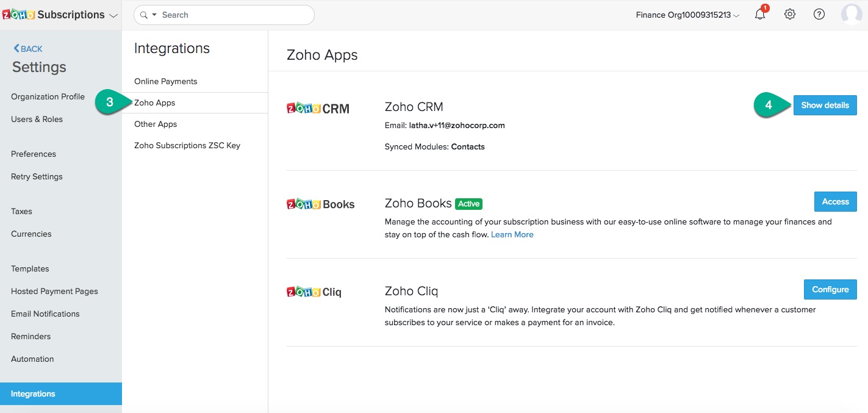868x413 pixels.
Task: Click the Zoho Subscriptions logo icon
Action: coord(18,15)
